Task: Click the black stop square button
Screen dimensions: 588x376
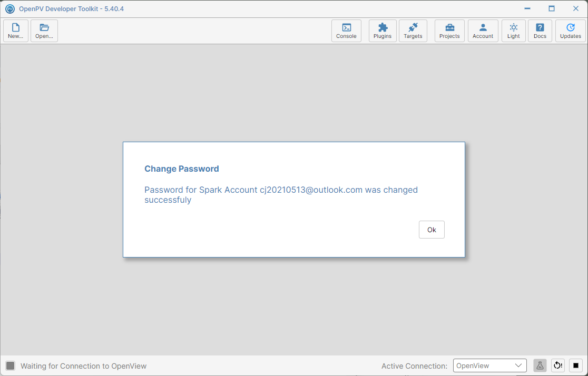Action: click(x=576, y=365)
